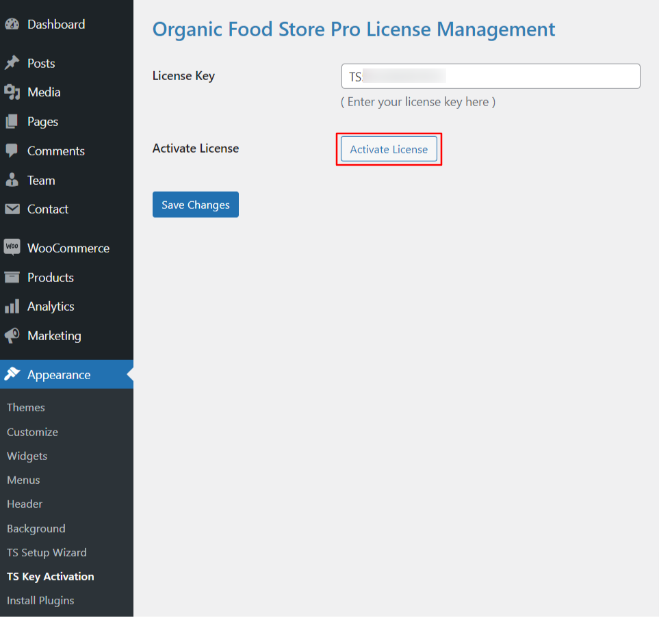This screenshot has width=659, height=644.
Task: Click the Posts pushpin icon
Action: tap(12, 63)
